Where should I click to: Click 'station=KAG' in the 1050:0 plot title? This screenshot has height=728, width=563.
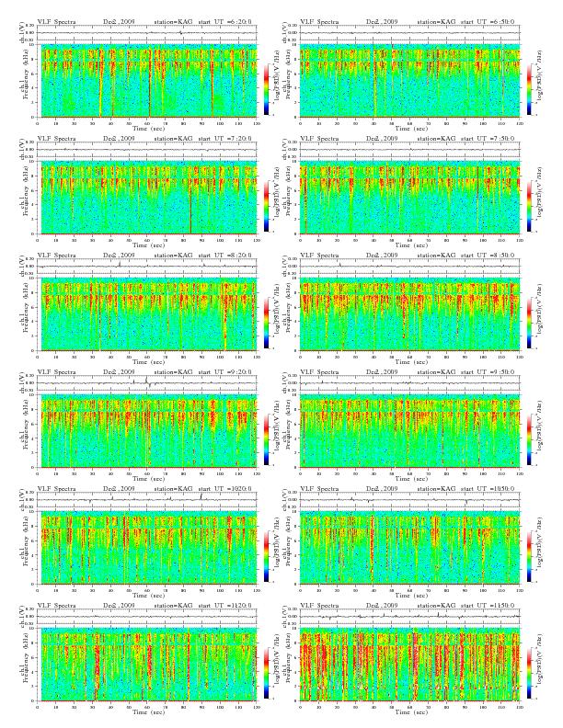436,488
